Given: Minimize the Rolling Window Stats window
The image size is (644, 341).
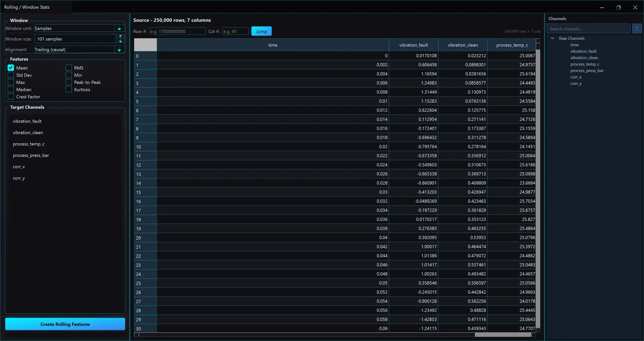Looking at the screenshot, I should (602, 7).
